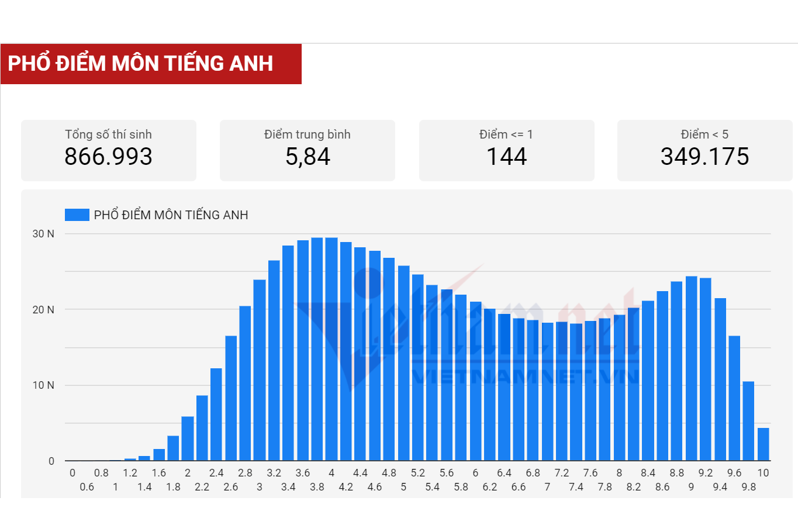The width and height of the screenshot is (798, 532).
Task: Click the Tổng số thí sinh label
Action: tap(108, 134)
